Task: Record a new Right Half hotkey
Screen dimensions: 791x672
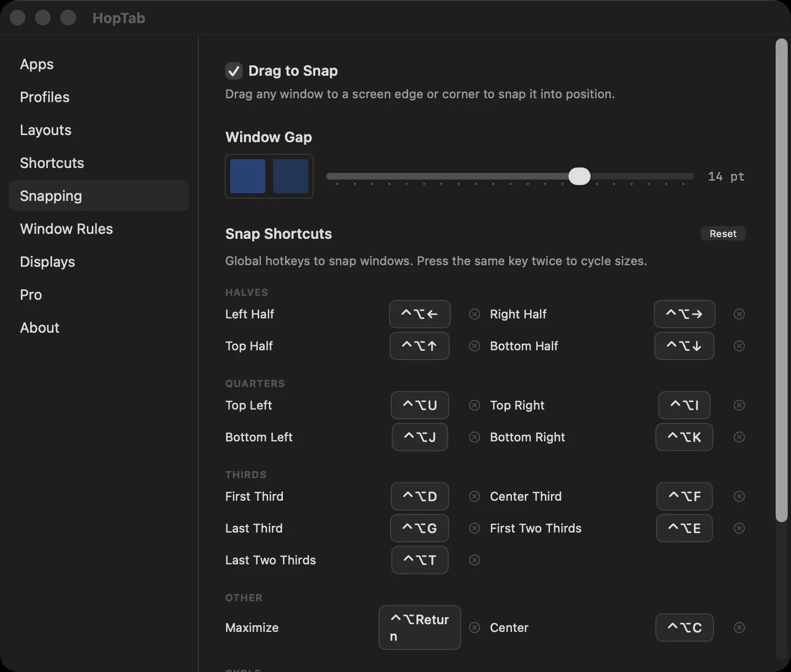Action: point(684,314)
